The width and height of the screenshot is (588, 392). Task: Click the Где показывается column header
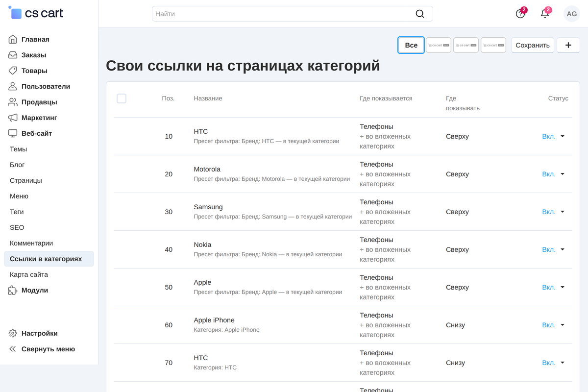coord(386,98)
